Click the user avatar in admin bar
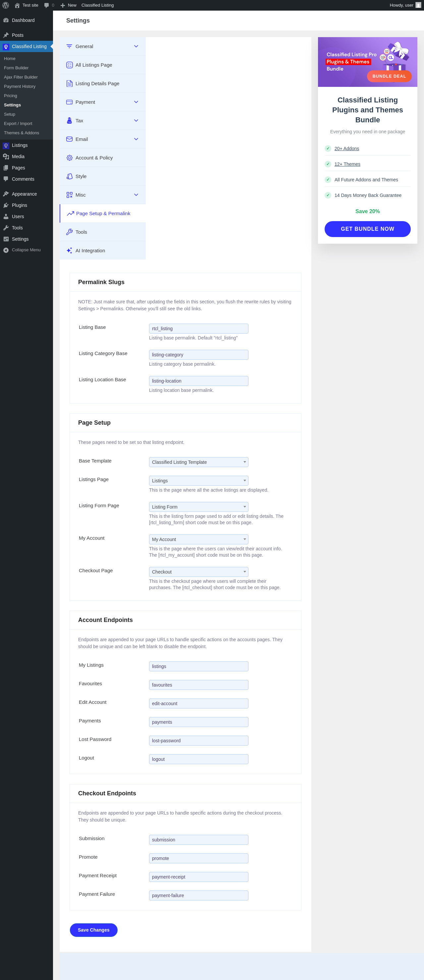Image resolution: width=424 pixels, height=980 pixels. [418, 5]
